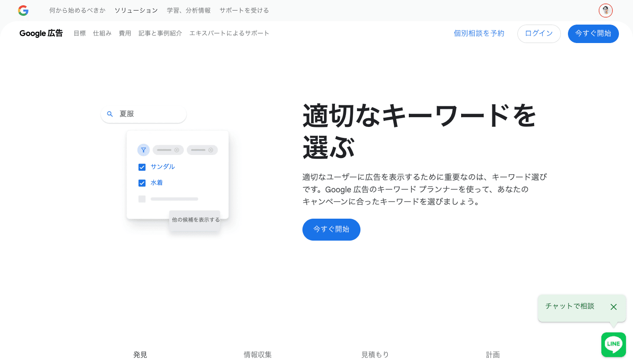Uncheck the サンダル keyword
Screen dimensions: 633x364
point(142,167)
